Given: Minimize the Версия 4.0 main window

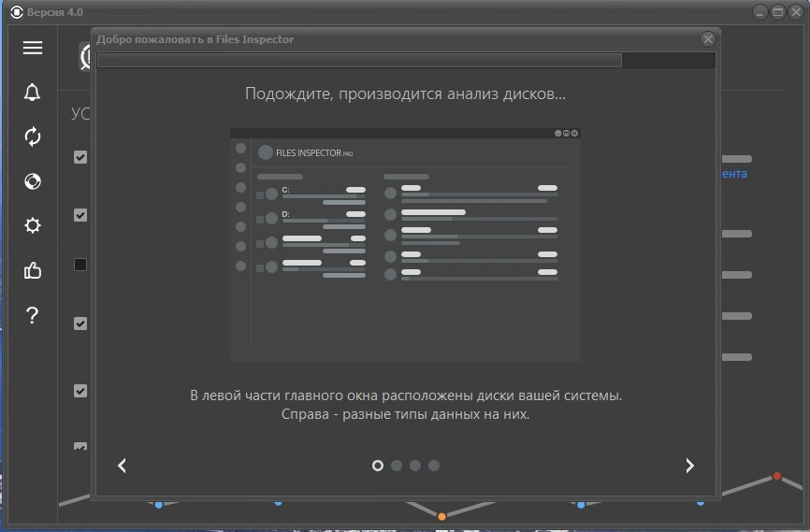Looking at the screenshot, I should [759, 11].
